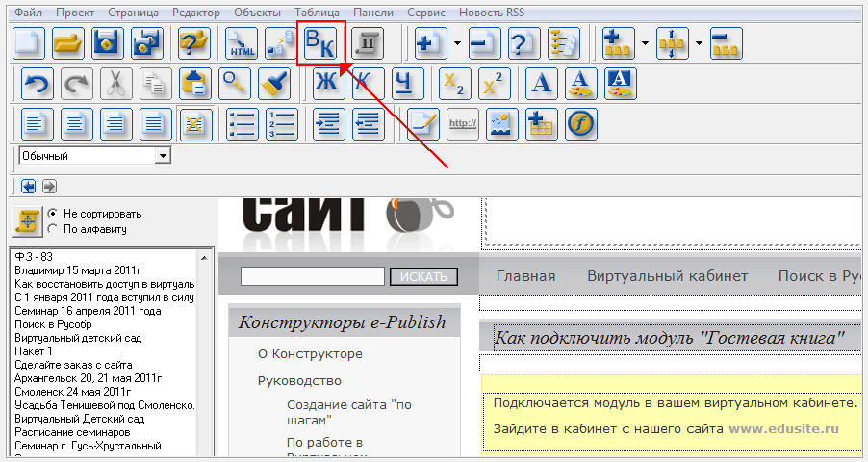Remove page with minus page icon
This screenshot has height=462, width=868.
tap(484, 43)
